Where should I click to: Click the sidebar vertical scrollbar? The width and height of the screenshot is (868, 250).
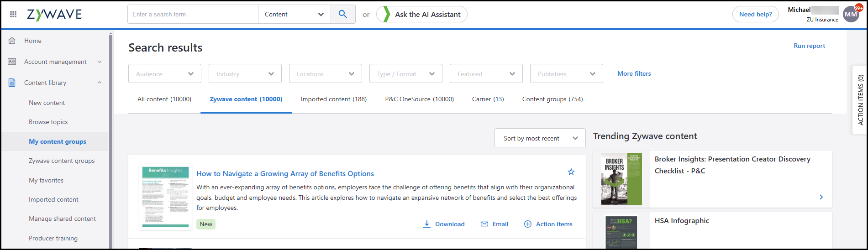pos(110,141)
